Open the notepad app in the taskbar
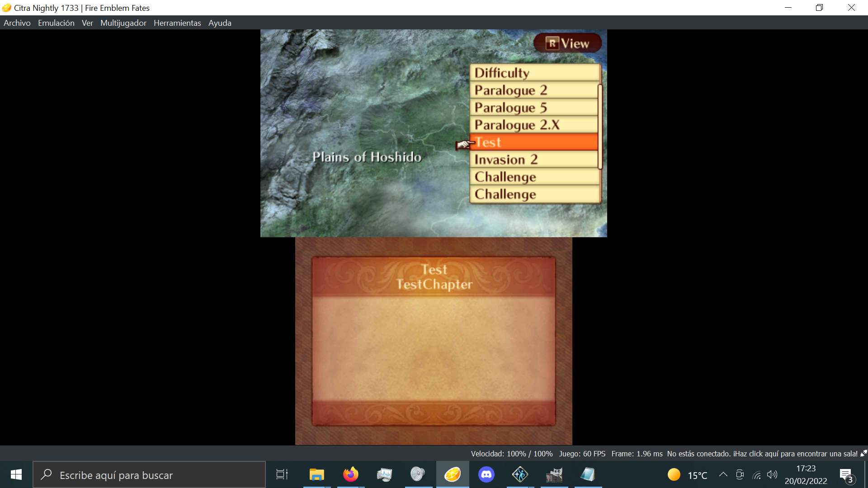This screenshot has height=488, width=868. tap(588, 474)
